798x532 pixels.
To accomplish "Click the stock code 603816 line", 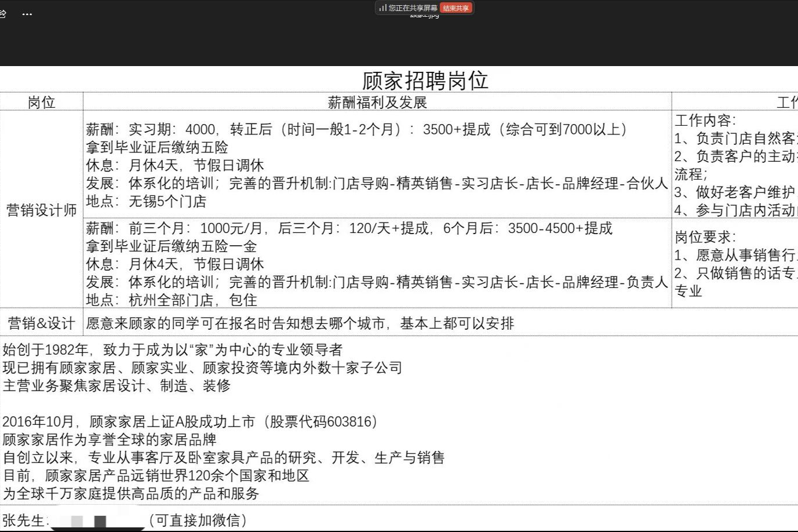I will click(x=190, y=421).
